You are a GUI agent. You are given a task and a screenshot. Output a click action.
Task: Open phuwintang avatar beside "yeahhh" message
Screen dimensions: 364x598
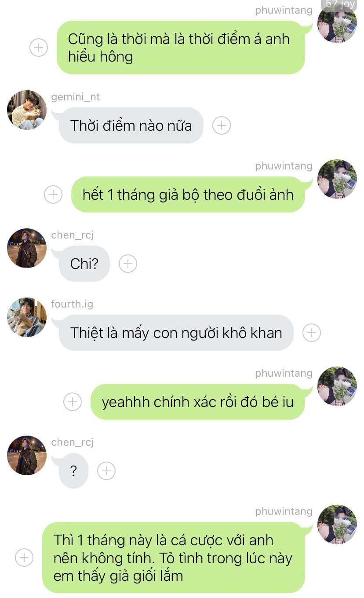[x=337, y=386]
